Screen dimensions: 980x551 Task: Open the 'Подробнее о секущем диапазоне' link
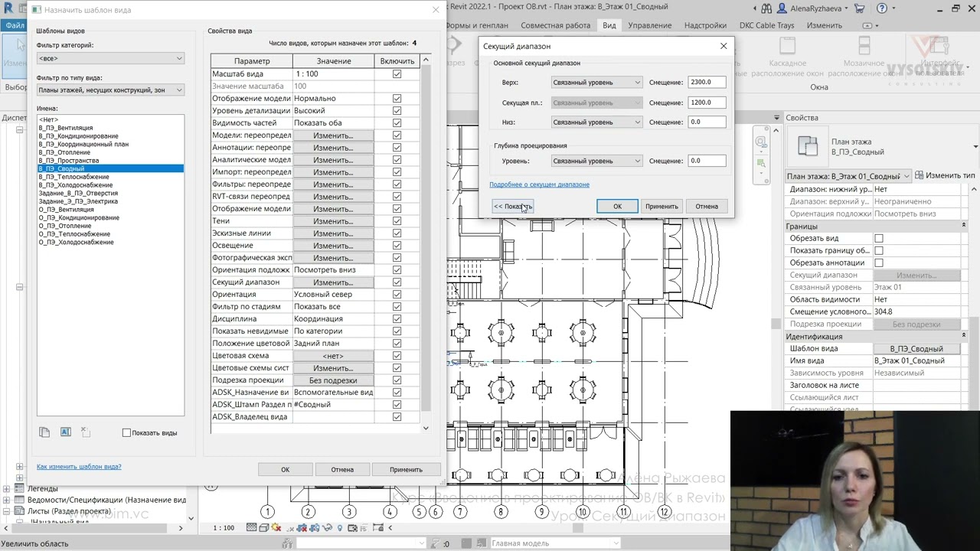pyautogui.click(x=539, y=184)
